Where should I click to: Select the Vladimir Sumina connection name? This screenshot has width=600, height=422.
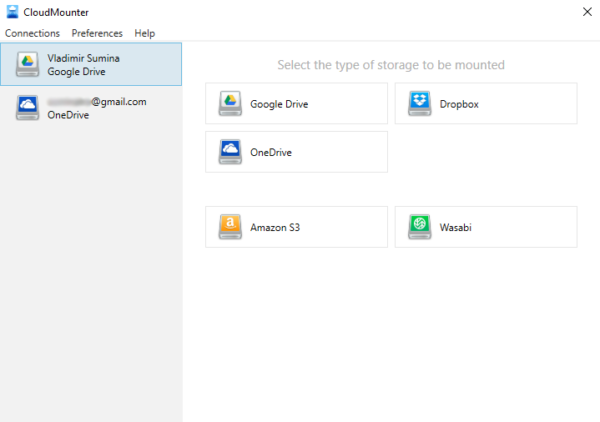(x=83, y=58)
